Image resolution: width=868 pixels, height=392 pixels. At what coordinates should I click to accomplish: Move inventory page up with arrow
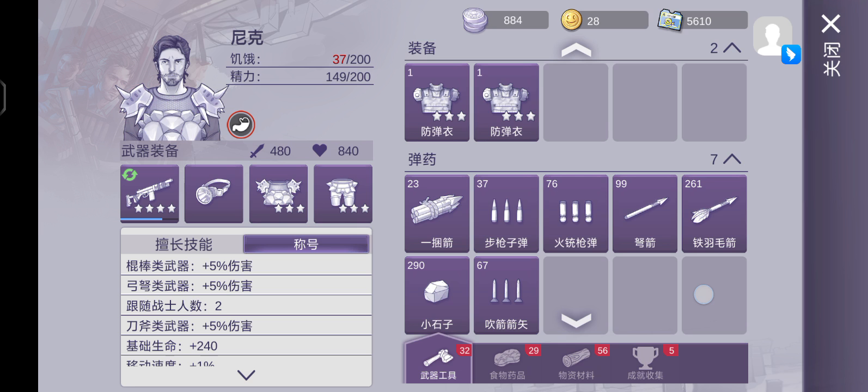pos(576,51)
